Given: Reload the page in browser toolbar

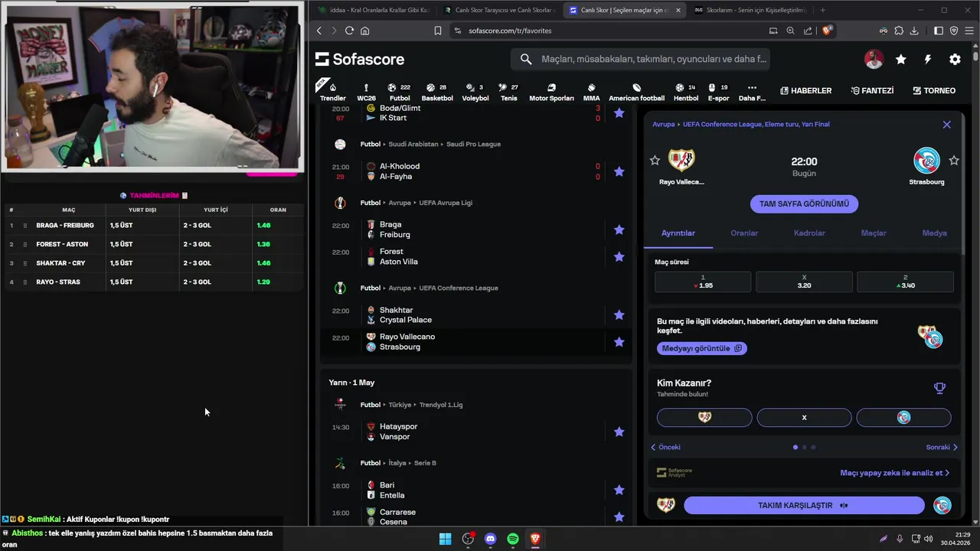Looking at the screenshot, I should click(x=349, y=31).
